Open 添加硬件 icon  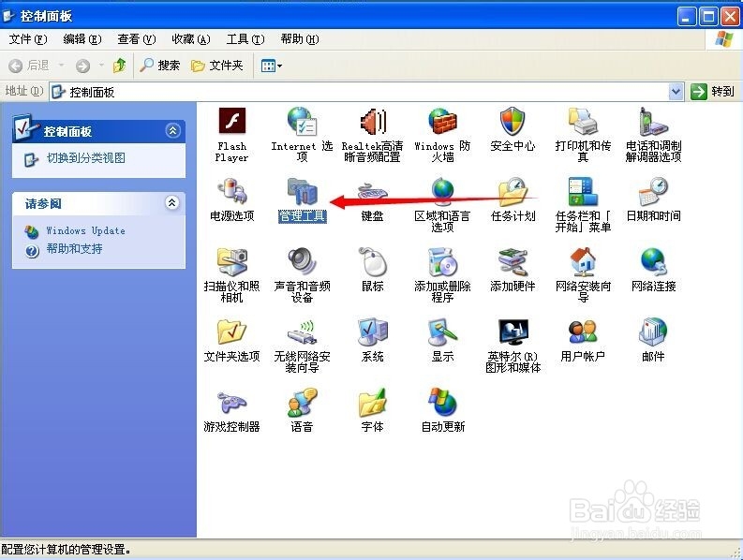pyautogui.click(x=513, y=261)
